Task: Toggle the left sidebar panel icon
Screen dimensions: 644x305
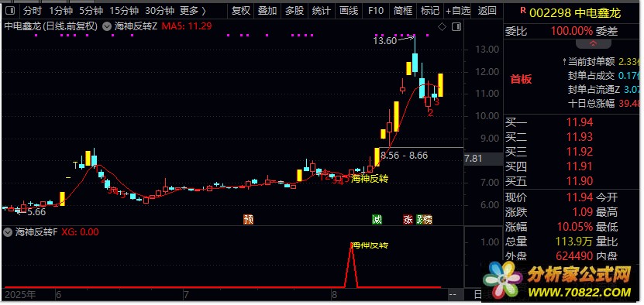Action: click(11, 10)
